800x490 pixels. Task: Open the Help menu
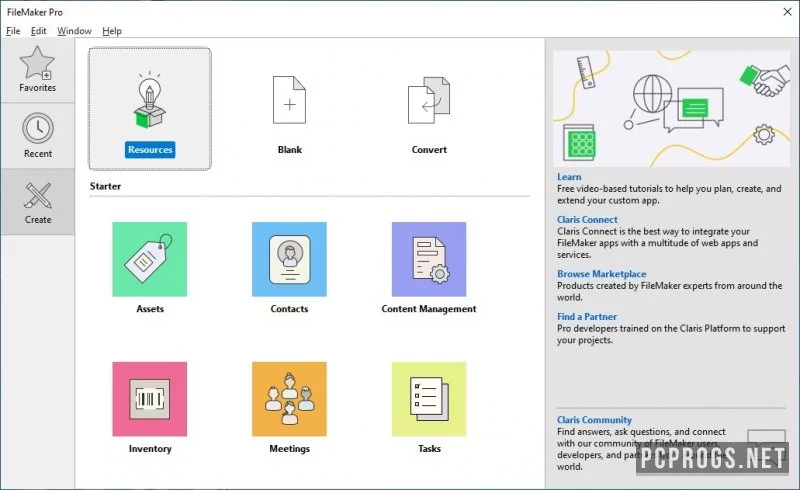tap(112, 31)
